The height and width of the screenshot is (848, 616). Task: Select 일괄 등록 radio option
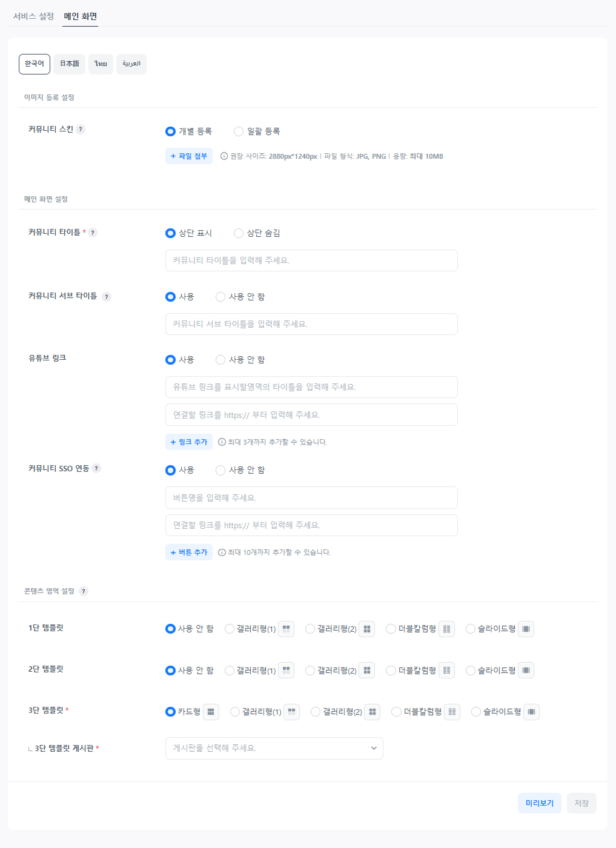[239, 131]
